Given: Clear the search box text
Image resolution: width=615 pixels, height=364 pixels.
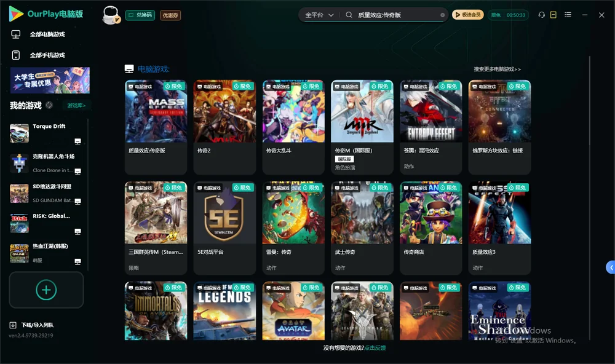Looking at the screenshot, I should [x=442, y=15].
